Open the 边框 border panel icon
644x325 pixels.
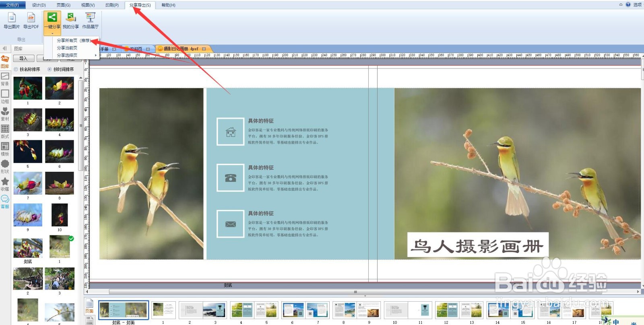[x=5, y=97]
